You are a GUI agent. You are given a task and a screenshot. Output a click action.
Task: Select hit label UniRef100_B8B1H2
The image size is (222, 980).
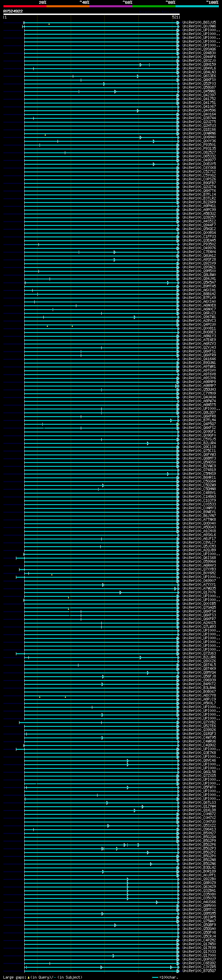(199, 294)
